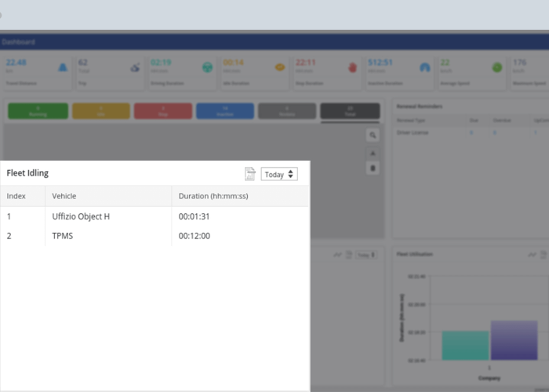Viewport: 549px width, 392px height.
Task: Click the map search magnifier icon
Action: (373, 136)
